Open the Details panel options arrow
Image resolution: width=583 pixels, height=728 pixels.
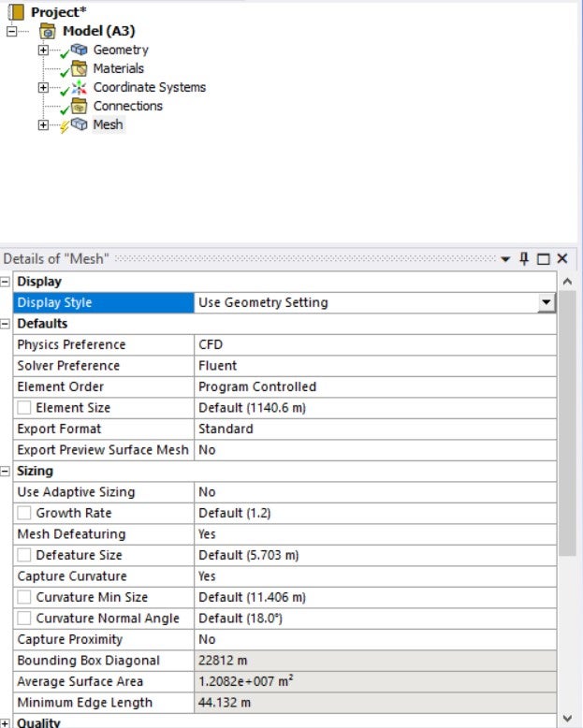(505, 258)
